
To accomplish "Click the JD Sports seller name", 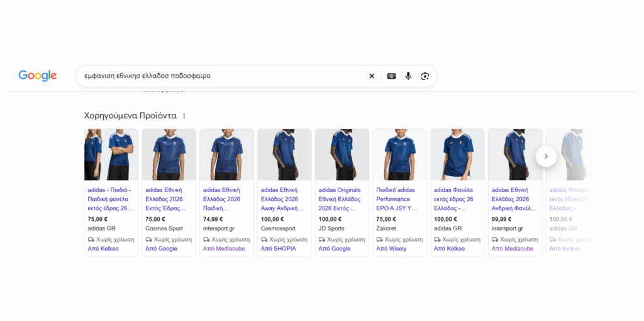I will click(x=331, y=228).
